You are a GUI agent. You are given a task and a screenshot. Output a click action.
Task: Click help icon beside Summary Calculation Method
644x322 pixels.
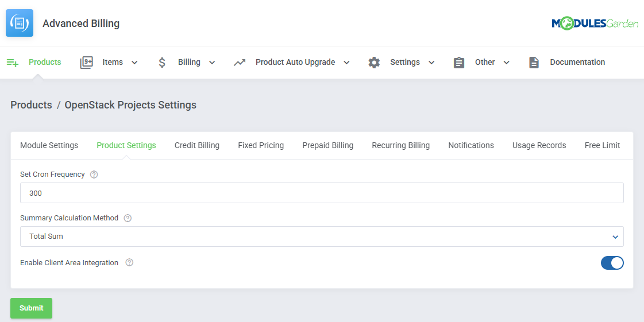(128, 218)
